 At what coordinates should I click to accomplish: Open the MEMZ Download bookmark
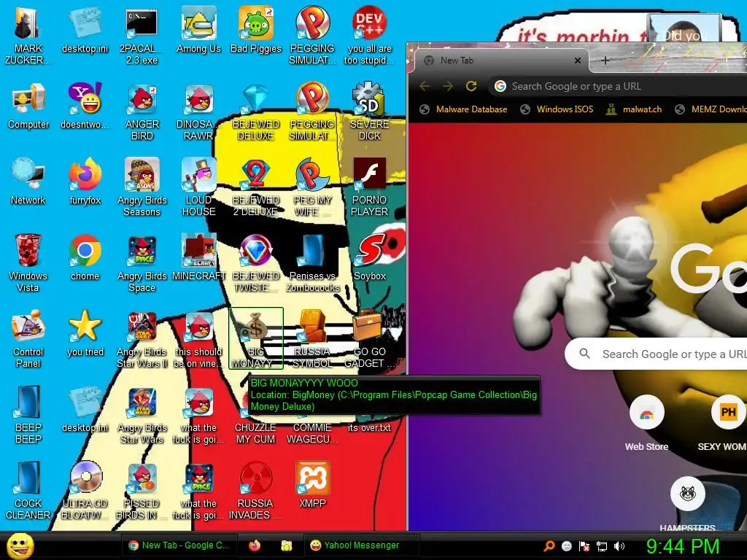pos(711,109)
